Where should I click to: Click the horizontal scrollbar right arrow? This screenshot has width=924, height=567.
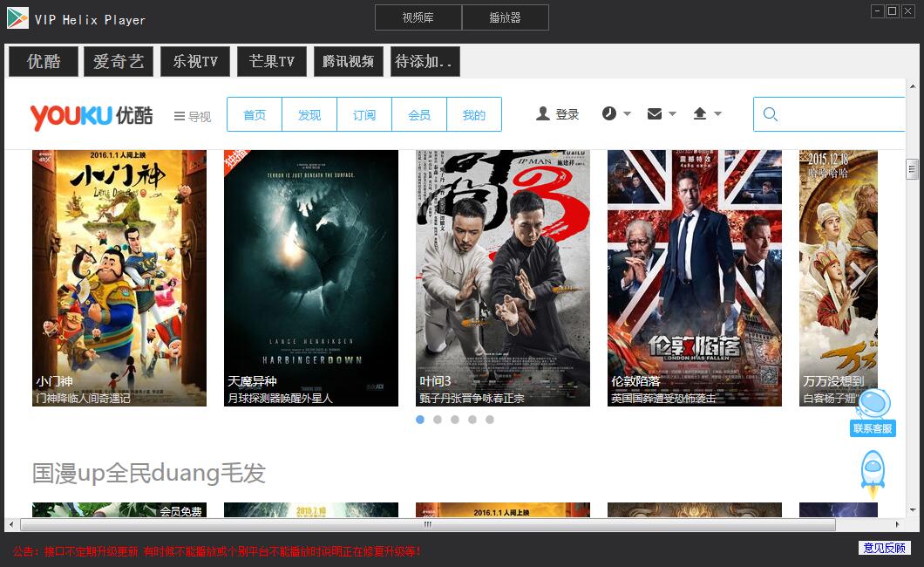click(x=898, y=524)
